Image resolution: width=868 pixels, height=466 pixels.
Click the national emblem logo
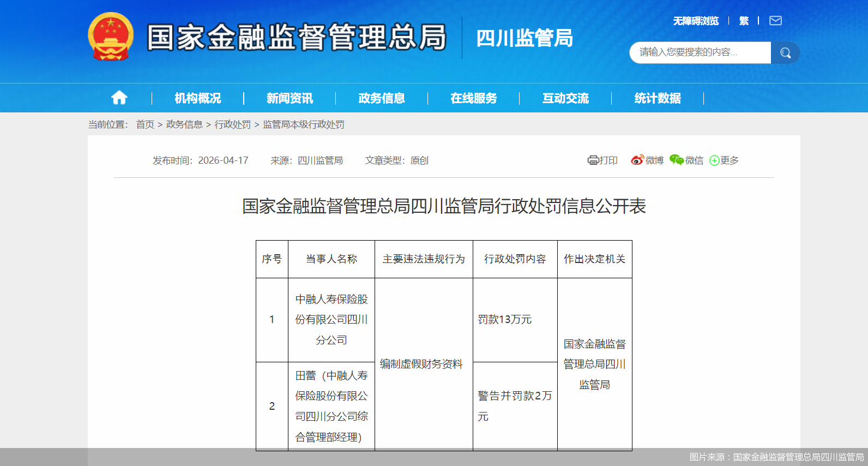tap(111, 37)
